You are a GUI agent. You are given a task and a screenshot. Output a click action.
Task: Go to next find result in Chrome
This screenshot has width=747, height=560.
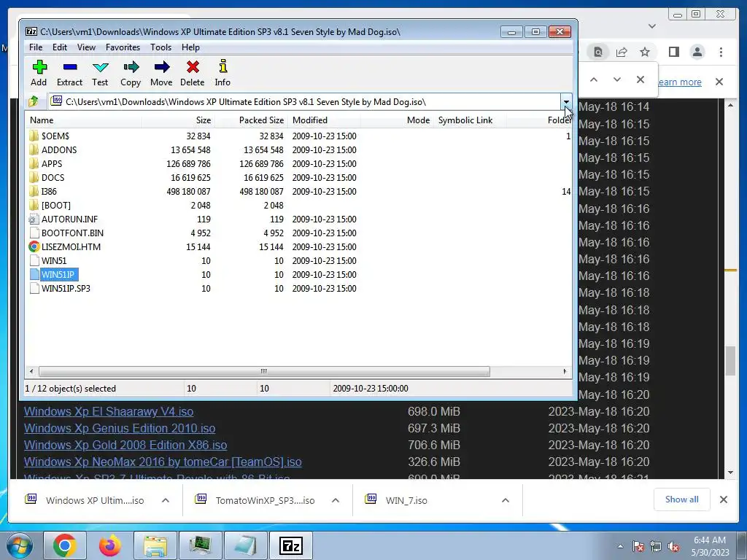(617, 79)
